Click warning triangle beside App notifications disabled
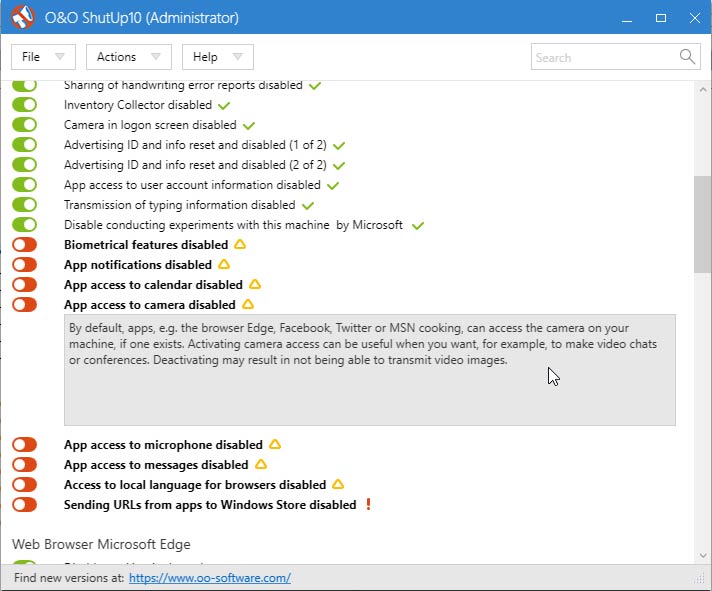712x591 pixels. coord(224,264)
